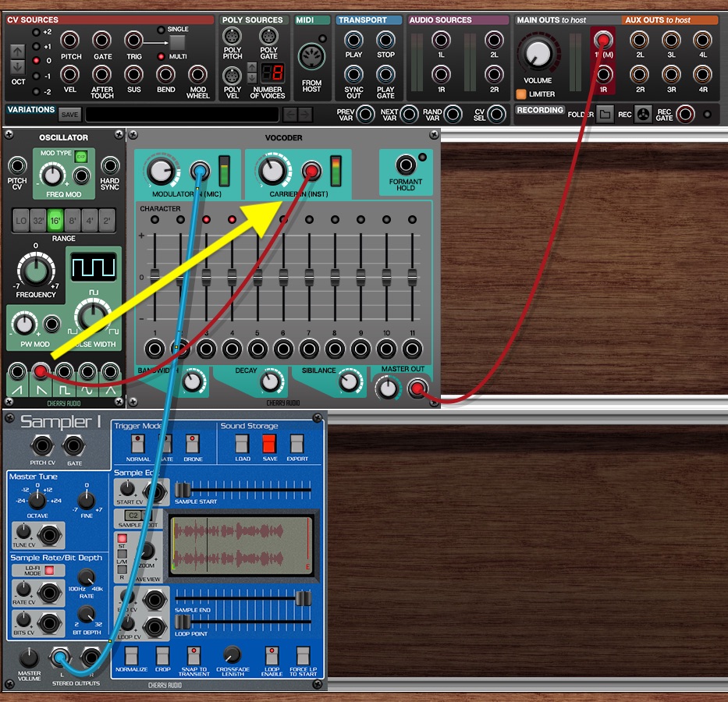Image resolution: width=728 pixels, height=702 pixels.
Task: Click audio source 1L jack
Action: (x=441, y=41)
